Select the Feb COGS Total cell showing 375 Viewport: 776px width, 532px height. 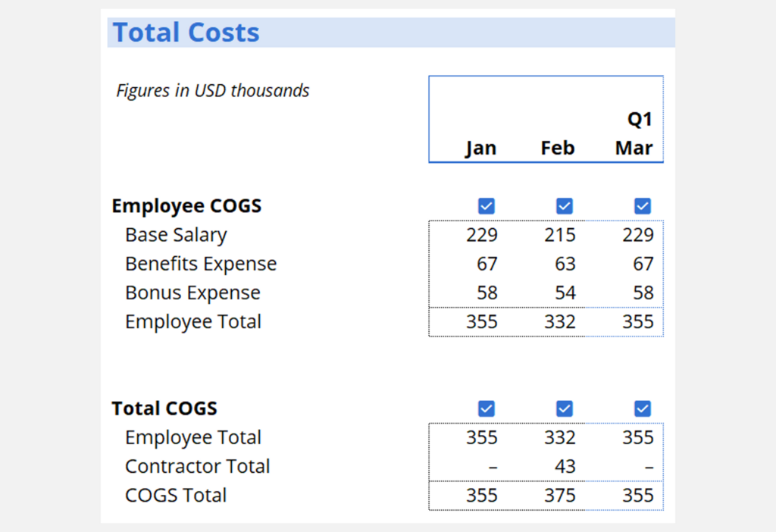coord(560,495)
